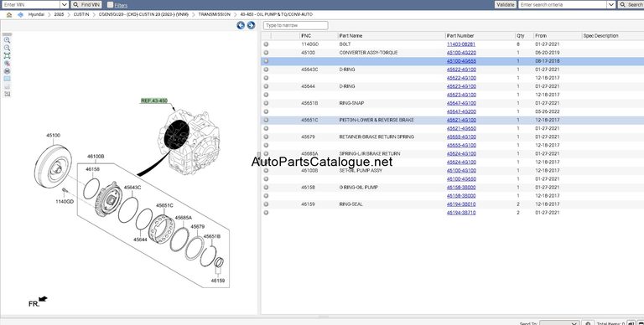Open part number link 45100-4G220
Screen dimensions: 644x325
[x=461, y=53]
